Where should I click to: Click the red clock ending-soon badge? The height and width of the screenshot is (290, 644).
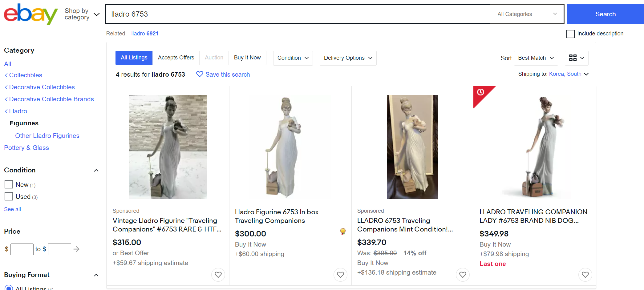point(480,92)
